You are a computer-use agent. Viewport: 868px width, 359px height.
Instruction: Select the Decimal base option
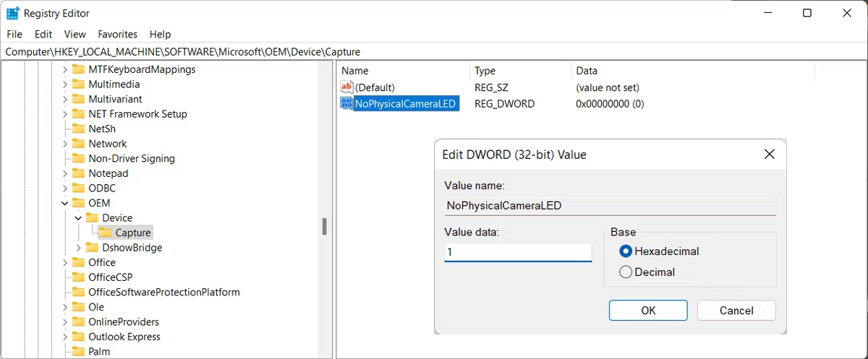pos(626,272)
